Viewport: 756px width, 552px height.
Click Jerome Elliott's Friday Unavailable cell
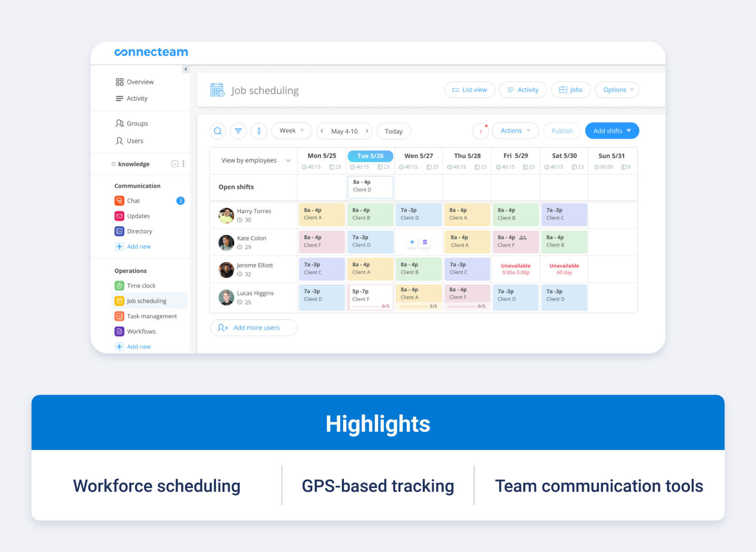click(x=515, y=269)
